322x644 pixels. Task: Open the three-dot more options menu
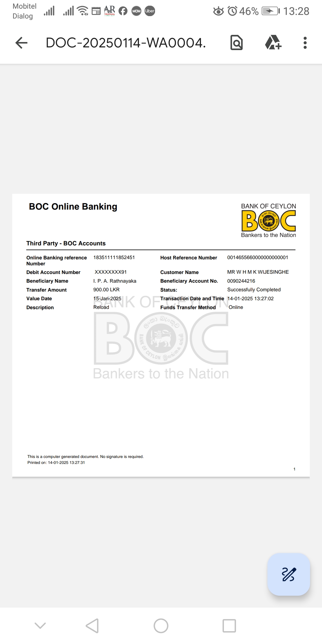coord(305,43)
